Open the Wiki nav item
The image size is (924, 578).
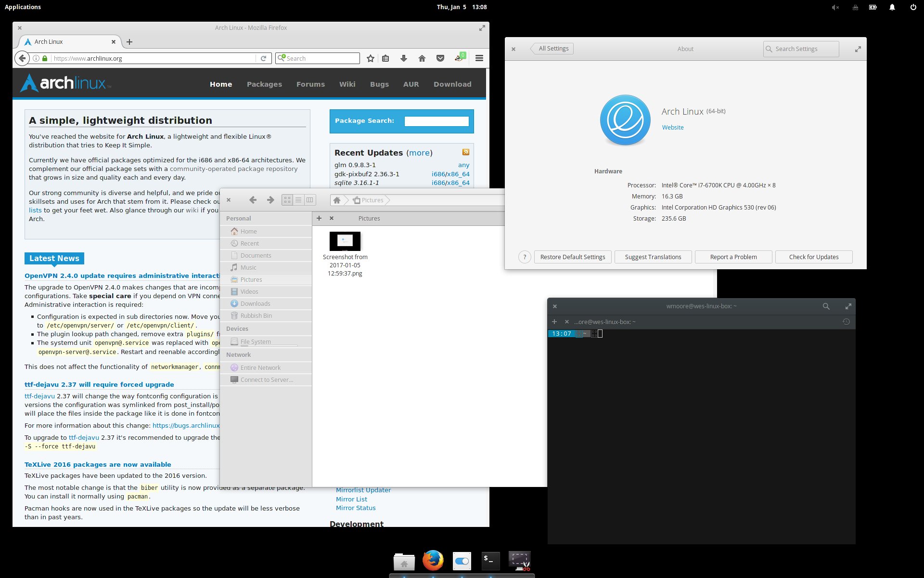click(347, 84)
